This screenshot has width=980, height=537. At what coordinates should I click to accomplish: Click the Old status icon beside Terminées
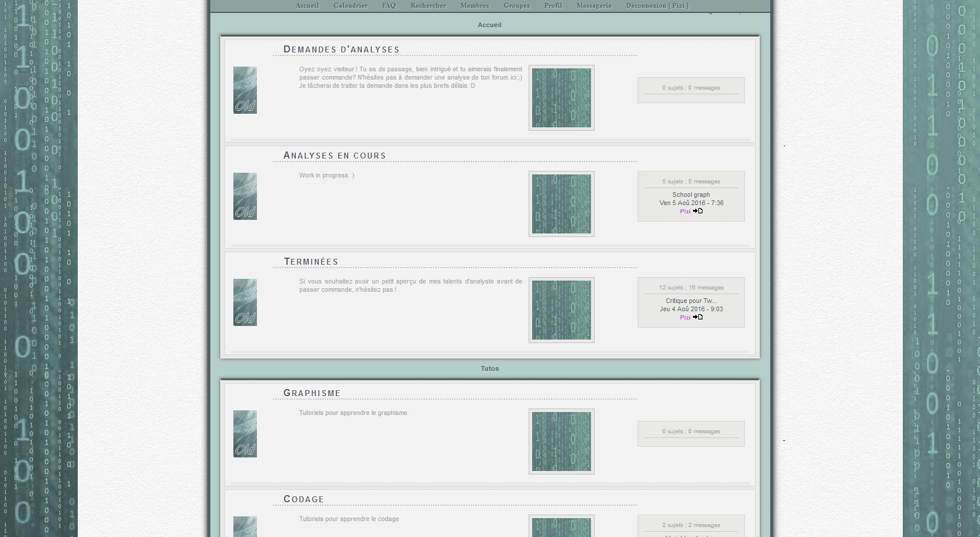click(245, 302)
